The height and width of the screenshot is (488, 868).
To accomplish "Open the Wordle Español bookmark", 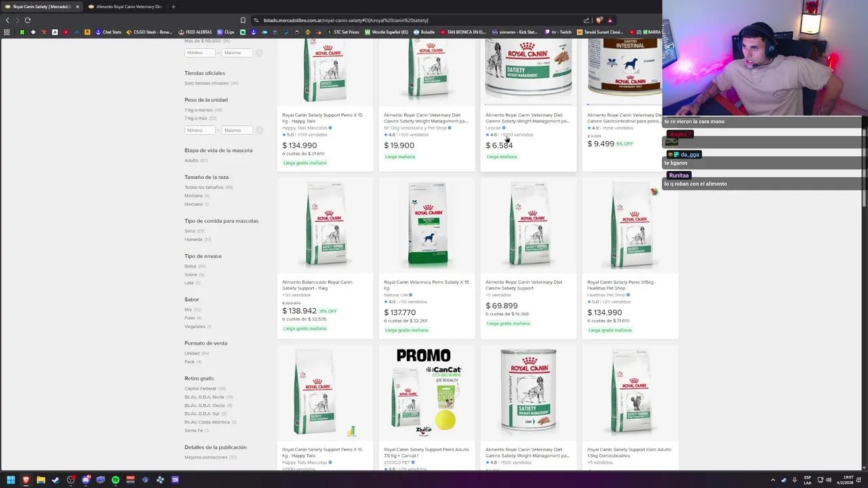I will (387, 32).
